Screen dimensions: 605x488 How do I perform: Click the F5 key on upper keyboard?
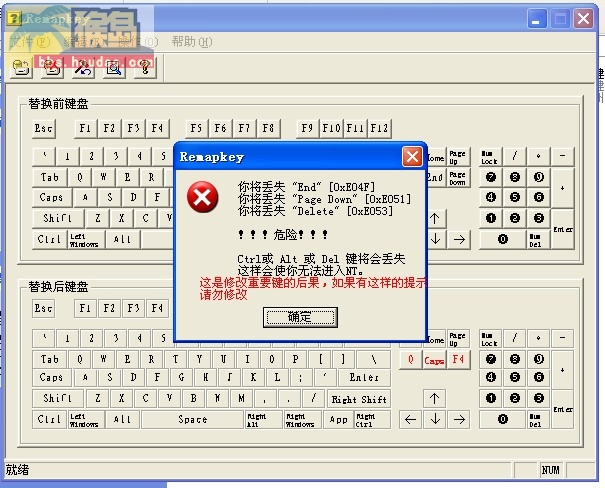click(x=196, y=128)
